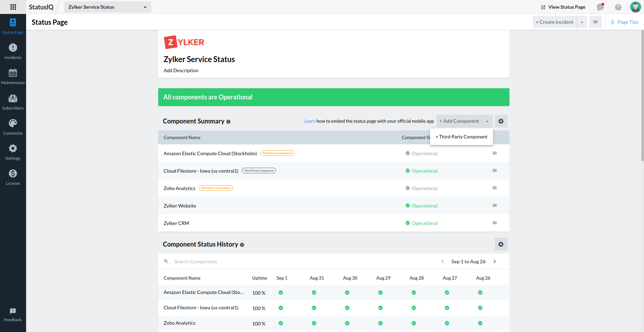
Task: Expand the Create Incident dropdown arrow
Action: click(582, 22)
